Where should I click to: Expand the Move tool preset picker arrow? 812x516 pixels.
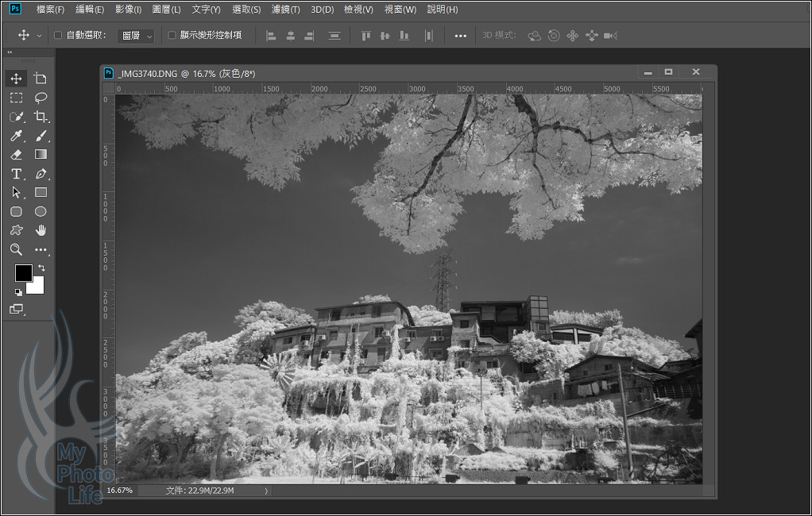[x=39, y=36]
